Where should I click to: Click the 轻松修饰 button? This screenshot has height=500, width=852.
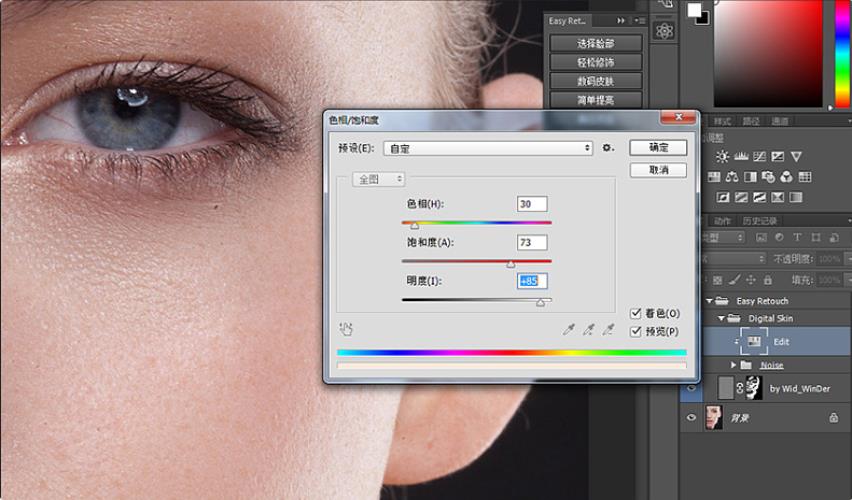(x=596, y=62)
